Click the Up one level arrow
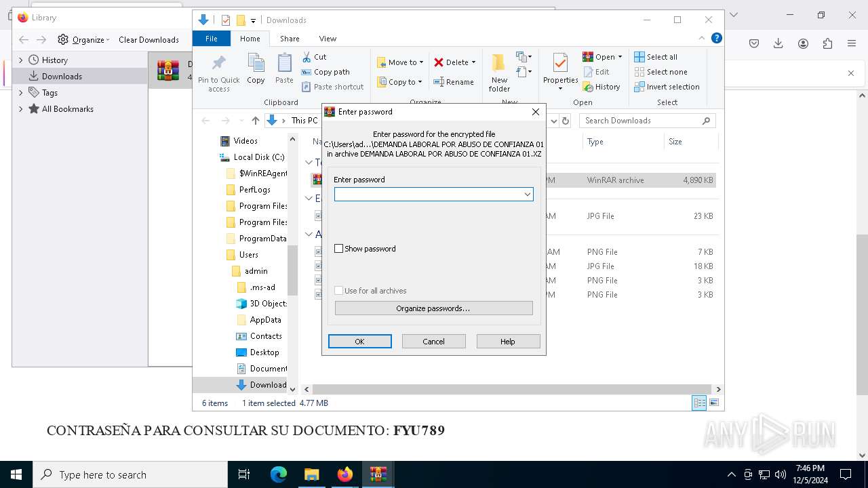The width and height of the screenshot is (868, 488). point(255,121)
